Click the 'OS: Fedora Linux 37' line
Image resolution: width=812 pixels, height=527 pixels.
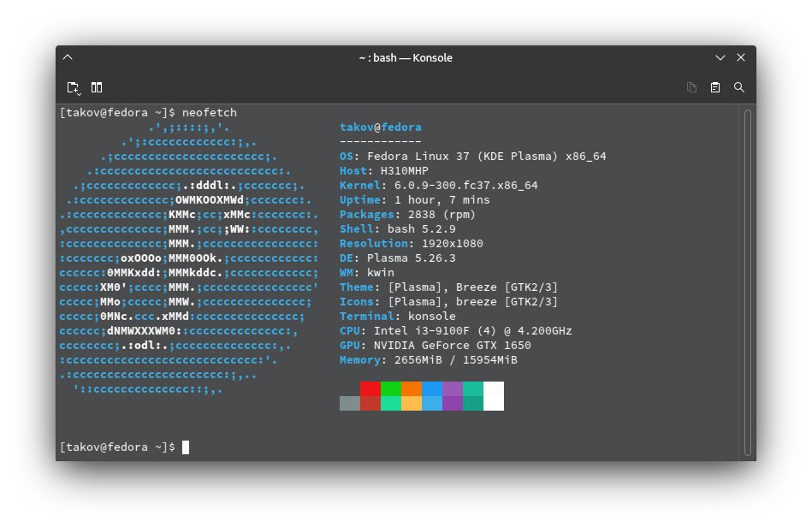(473, 156)
